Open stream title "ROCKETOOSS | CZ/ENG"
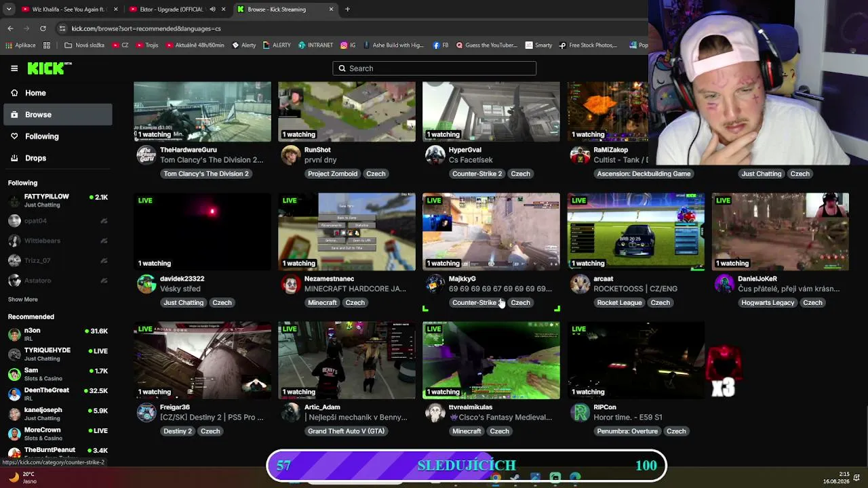Image resolution: width=868 pixels, height=488 pixels. pyautogui.click(x=635, y=289)
